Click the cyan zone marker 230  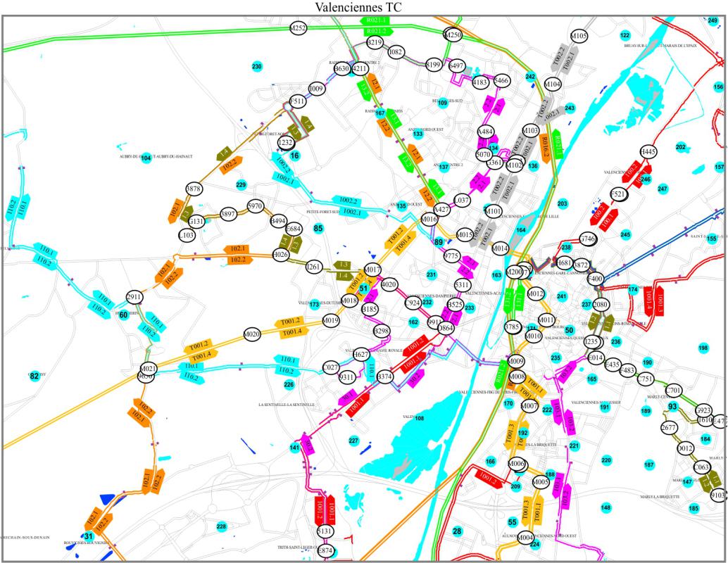(257, 66)
